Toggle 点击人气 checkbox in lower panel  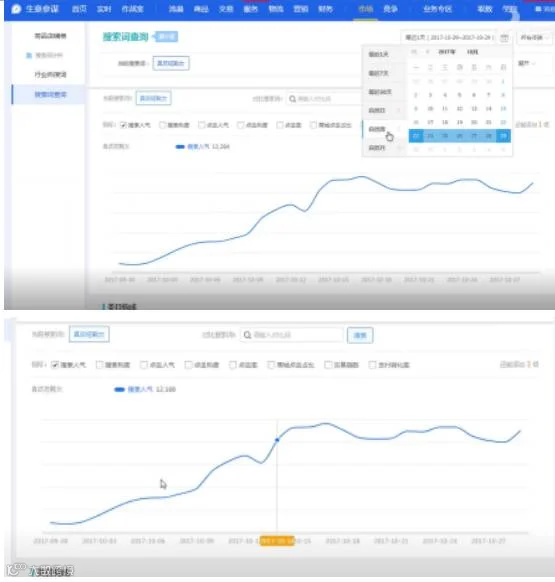point(144,365)
